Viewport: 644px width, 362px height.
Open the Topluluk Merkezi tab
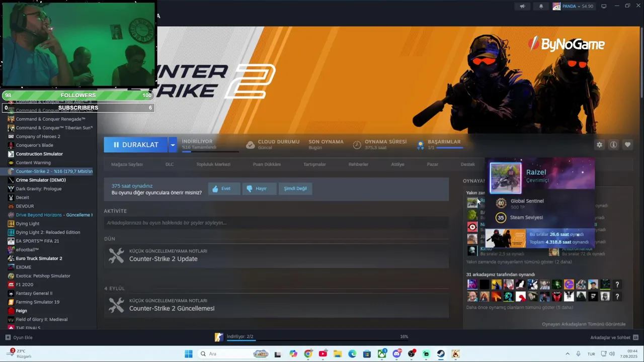click(213, 164)
